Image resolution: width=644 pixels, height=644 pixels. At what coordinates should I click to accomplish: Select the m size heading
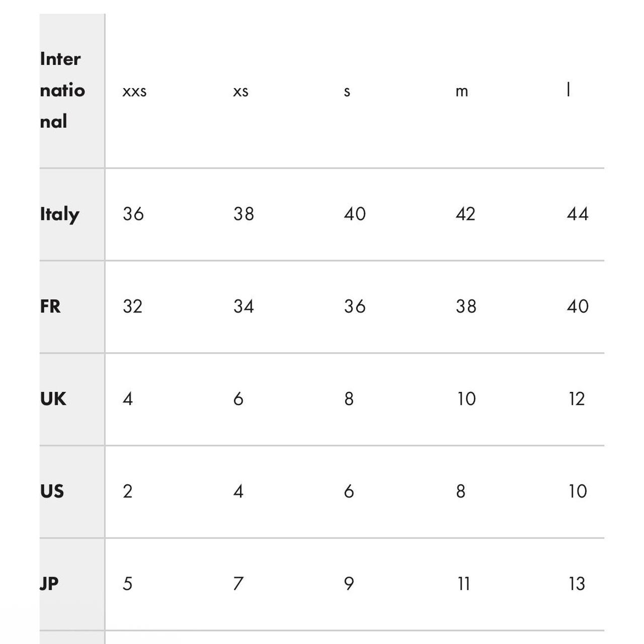(x=462, y=92)
